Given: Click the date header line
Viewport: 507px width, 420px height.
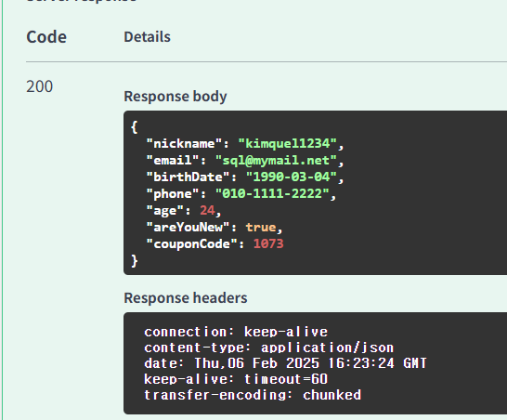Looking at the screenshot, I should [x=285, y=363].
